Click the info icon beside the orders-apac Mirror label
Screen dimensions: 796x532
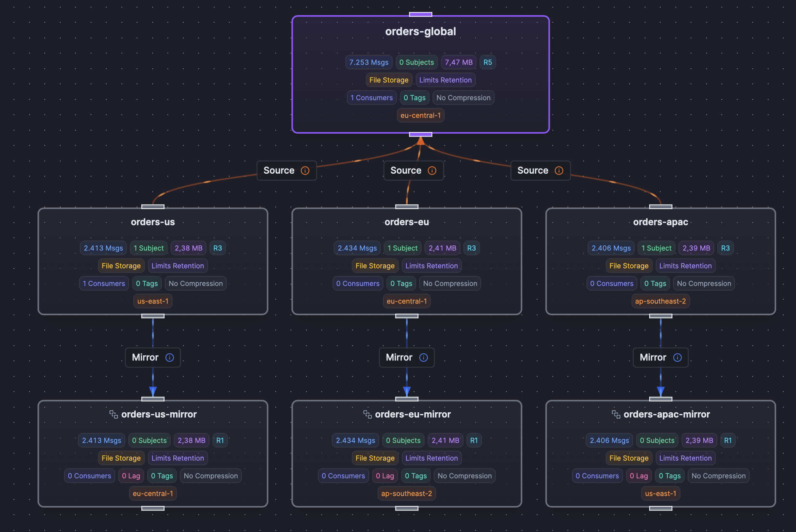point(677,357)
